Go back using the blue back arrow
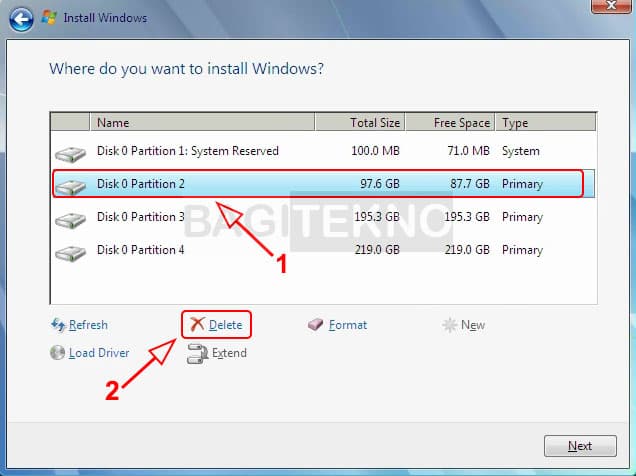This screenshot has width=636, height=476. tap(21, 19)
